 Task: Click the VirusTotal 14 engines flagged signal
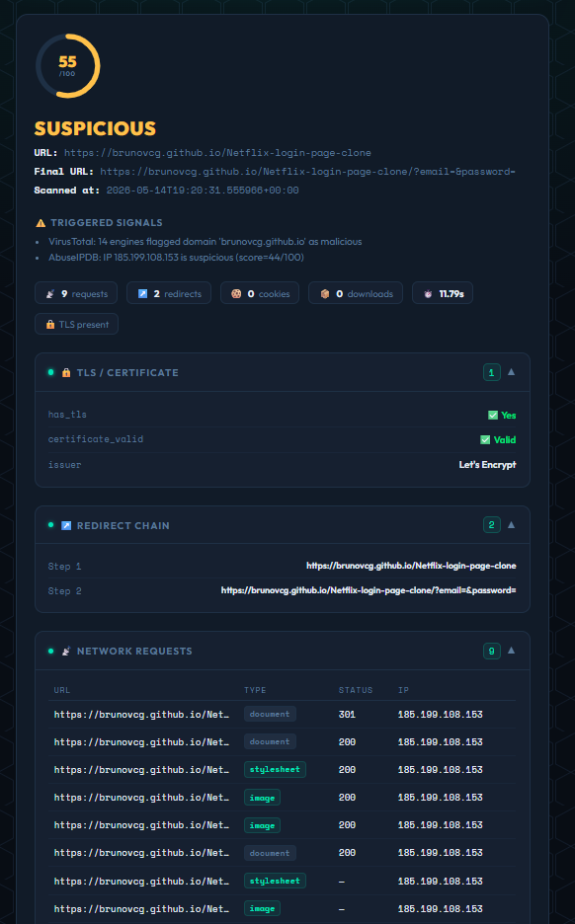coord(205,242)
